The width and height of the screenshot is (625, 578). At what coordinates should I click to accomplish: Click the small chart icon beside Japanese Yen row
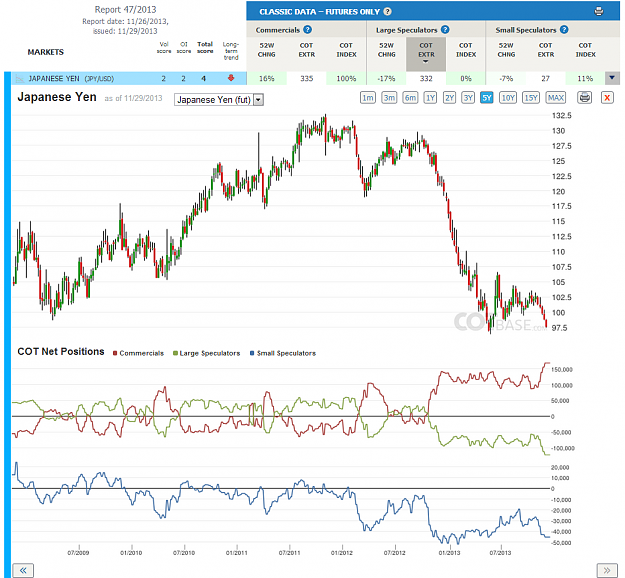point(20,79)
